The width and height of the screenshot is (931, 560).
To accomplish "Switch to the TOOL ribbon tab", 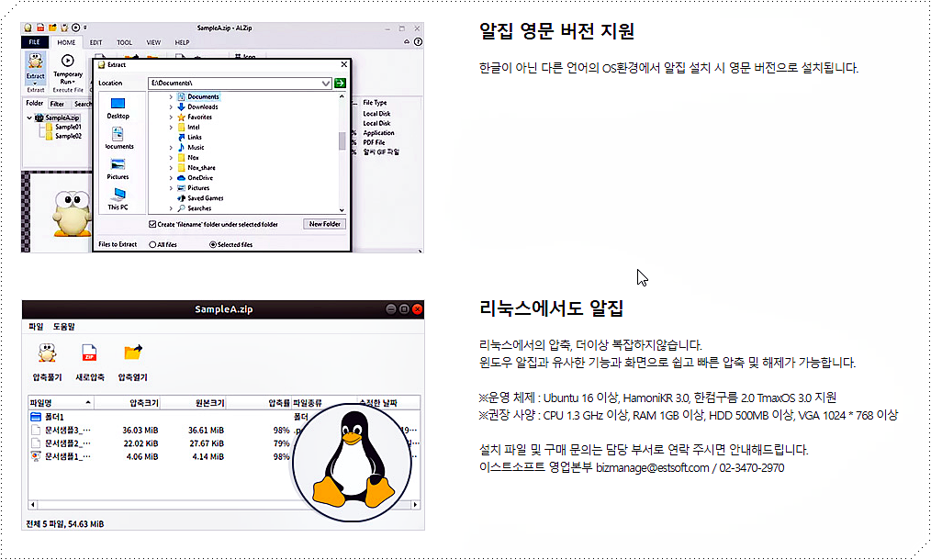I will 124,42.
